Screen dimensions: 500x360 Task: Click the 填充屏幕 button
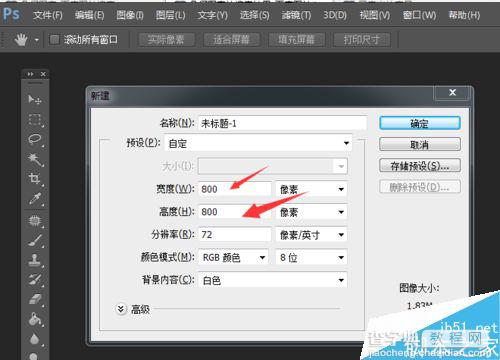tap(296, 40)
